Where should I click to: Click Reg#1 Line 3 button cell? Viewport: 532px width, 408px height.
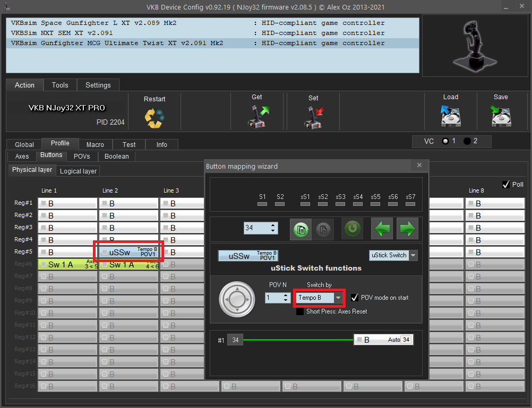coord(182,203)
